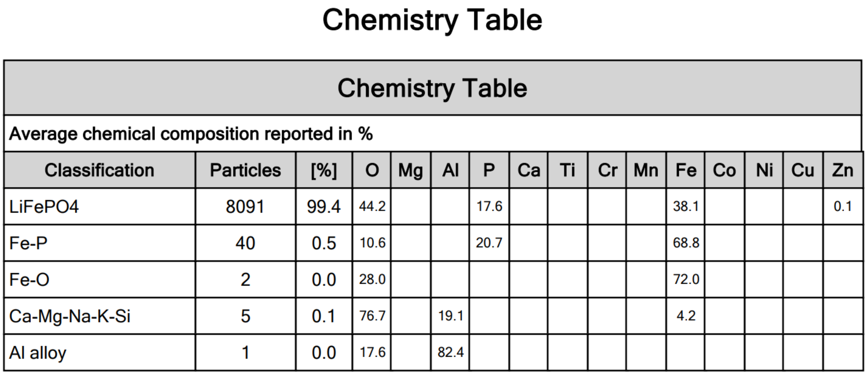Image resolution: width=868 pixels, height=375 pixels.
Task: Click the [%] column header
Action: [x=324, y=170]
